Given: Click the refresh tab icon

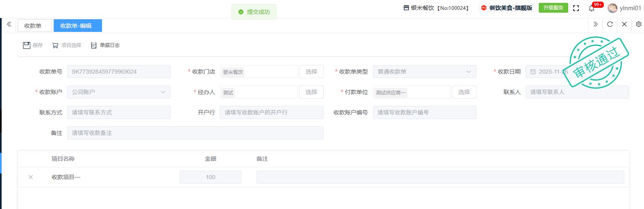Looking at the screenshot, I should click(610, 24).
